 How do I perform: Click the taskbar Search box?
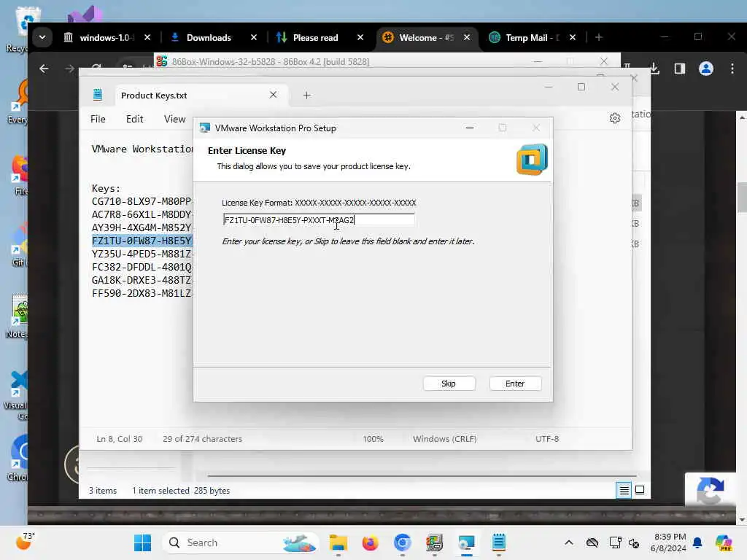(241, 542)
